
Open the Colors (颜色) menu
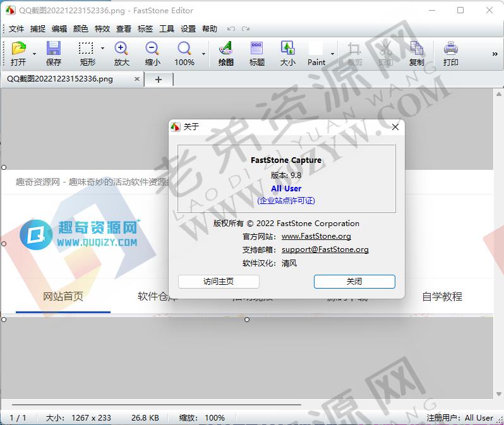tap(81, 29)
